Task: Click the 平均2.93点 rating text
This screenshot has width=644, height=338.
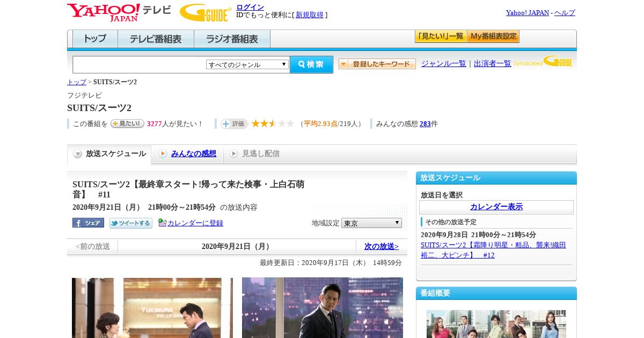Action: click(321, 124)
